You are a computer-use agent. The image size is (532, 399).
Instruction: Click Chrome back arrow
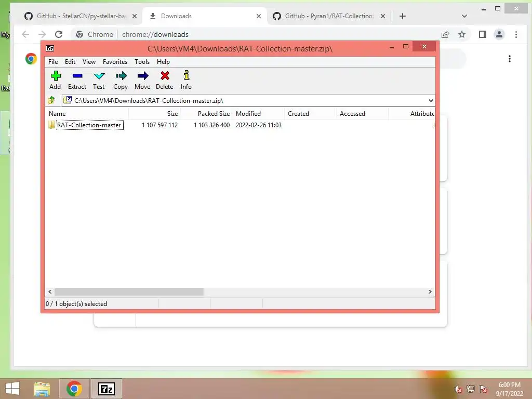pos(25,34)
